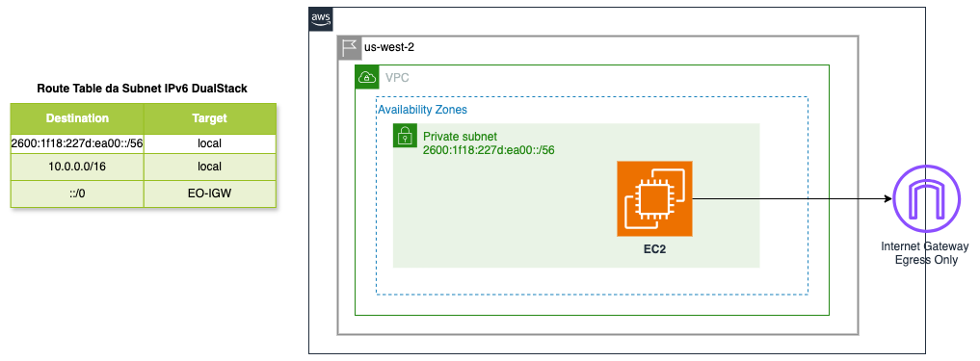Select the private subnet padlock icon
The width and height of the screenshot is (980, 361).
(x=405, y=136)
